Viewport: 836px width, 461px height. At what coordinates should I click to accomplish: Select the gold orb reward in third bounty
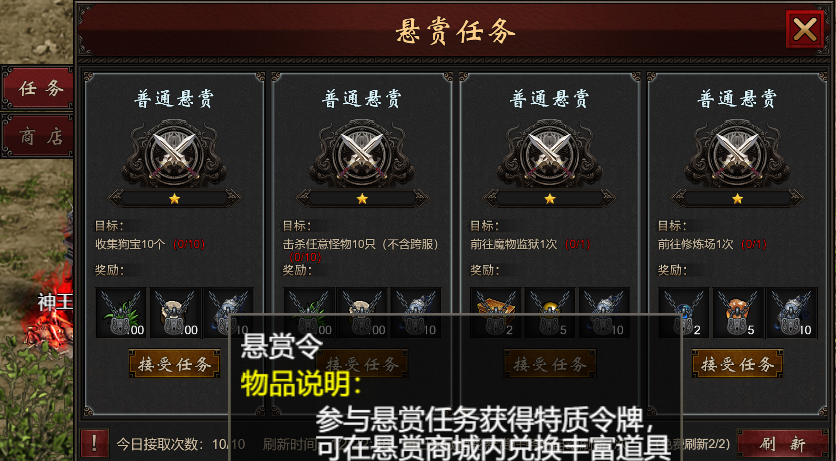[x=550, y=313]
